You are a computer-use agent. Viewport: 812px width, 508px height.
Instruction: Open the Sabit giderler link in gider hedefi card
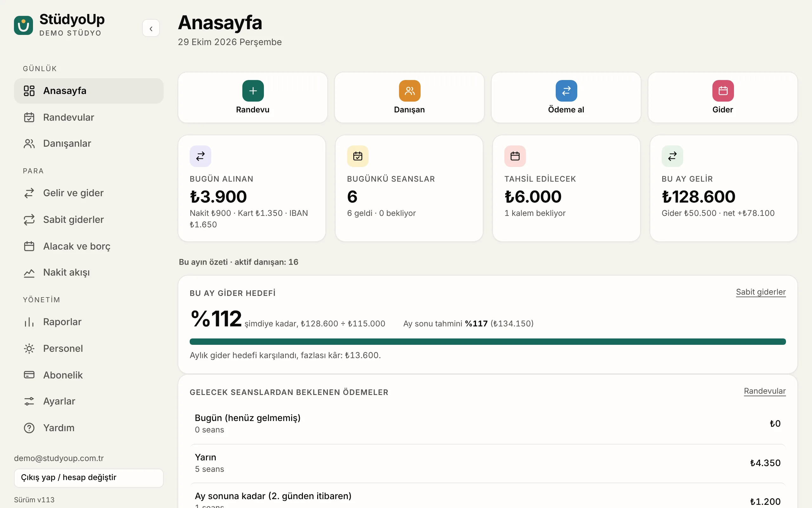[761, 292]
